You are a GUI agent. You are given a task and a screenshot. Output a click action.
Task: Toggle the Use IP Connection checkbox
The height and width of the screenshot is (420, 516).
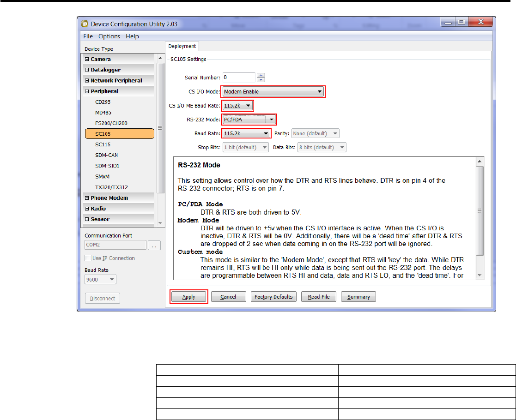click(88, 258)
